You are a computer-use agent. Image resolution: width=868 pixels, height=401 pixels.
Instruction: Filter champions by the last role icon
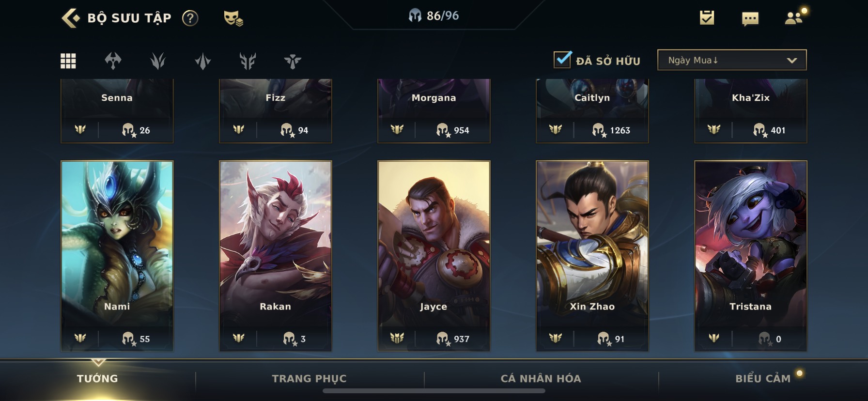pos(293,61)
